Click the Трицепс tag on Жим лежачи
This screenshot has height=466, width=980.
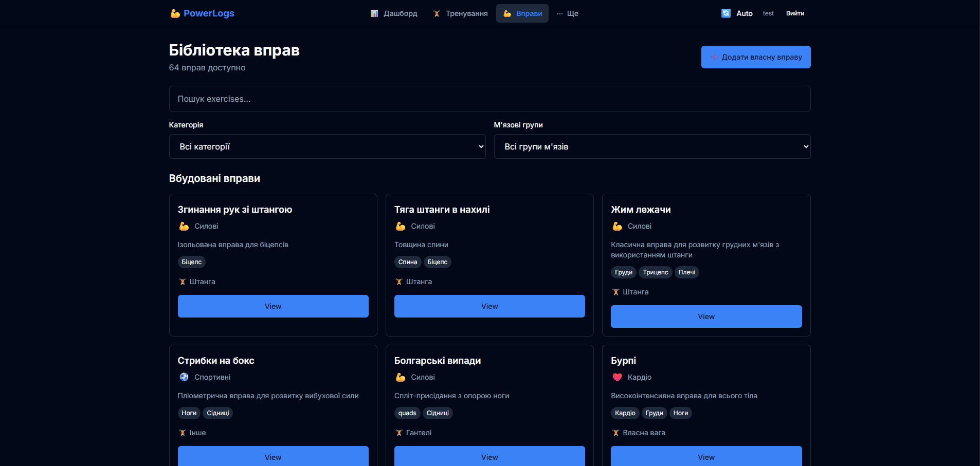tap(655, 272)
